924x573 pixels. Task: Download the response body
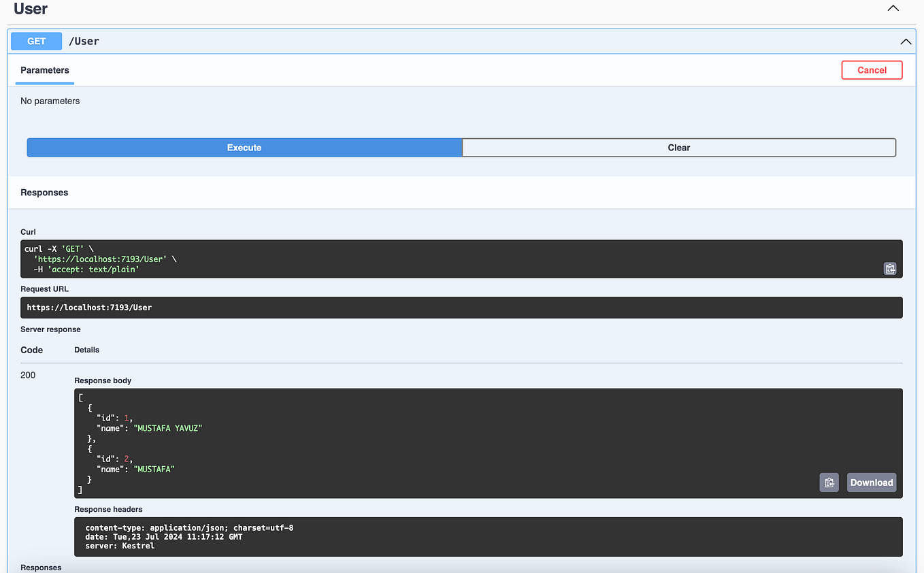click(871, 482)
